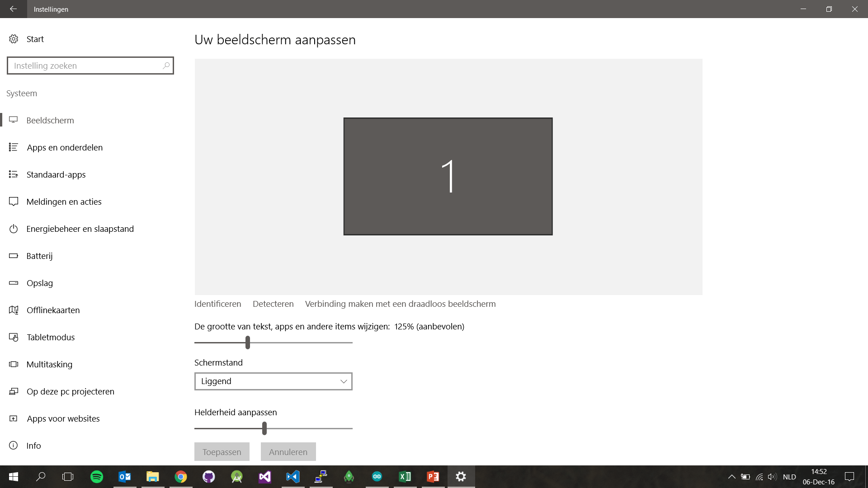Select Tabletmodus in the sidebar
This screenshot has height=488, width=868.
coord(51,337)
